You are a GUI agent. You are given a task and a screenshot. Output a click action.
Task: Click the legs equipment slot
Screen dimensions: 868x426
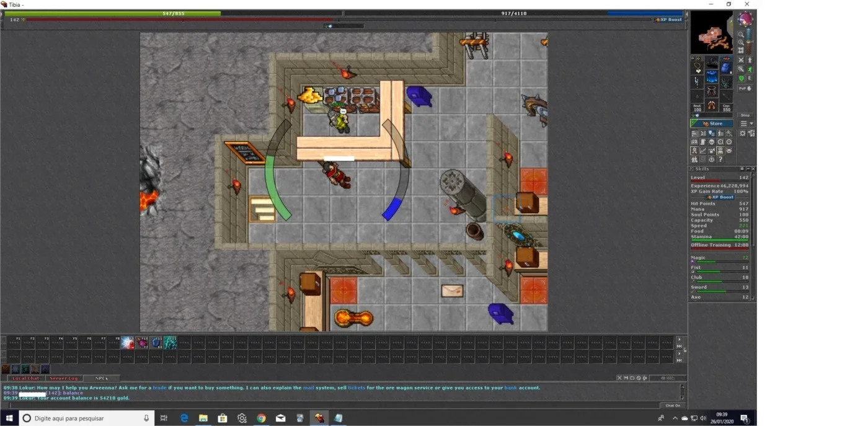[711, 91]
